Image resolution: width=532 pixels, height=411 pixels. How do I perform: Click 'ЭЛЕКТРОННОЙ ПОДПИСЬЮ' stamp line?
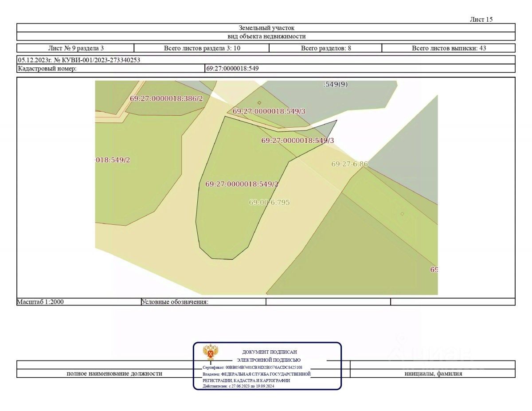pyautogui.click(x=269, y=360)
